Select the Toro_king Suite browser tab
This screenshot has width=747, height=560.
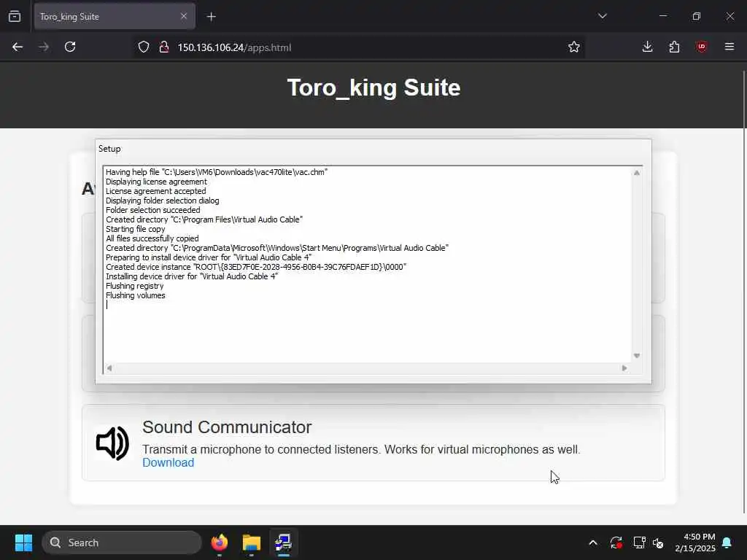pos(115,16)
